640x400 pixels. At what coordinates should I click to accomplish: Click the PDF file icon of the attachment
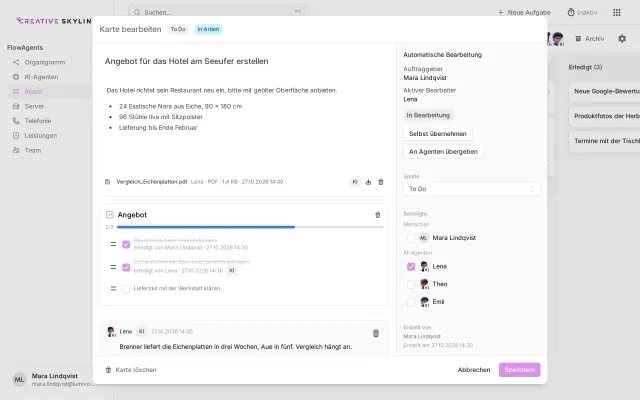click(108, 182)
